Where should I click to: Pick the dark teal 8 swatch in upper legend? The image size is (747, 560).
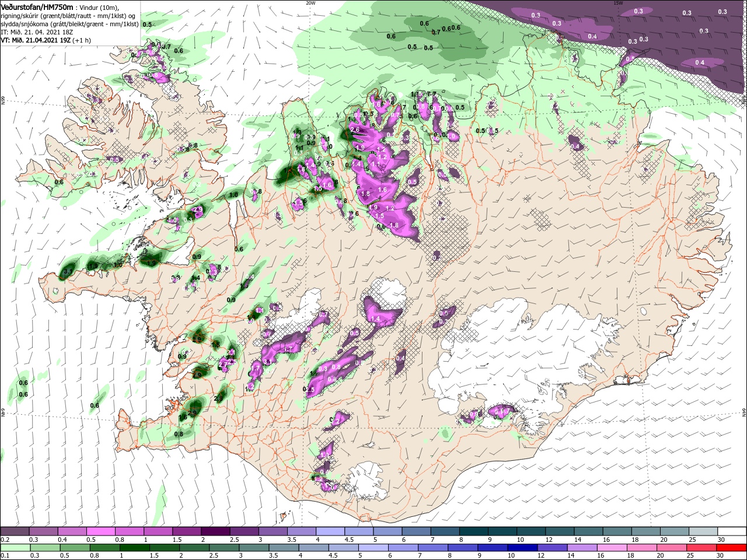[x=474, y=531]
